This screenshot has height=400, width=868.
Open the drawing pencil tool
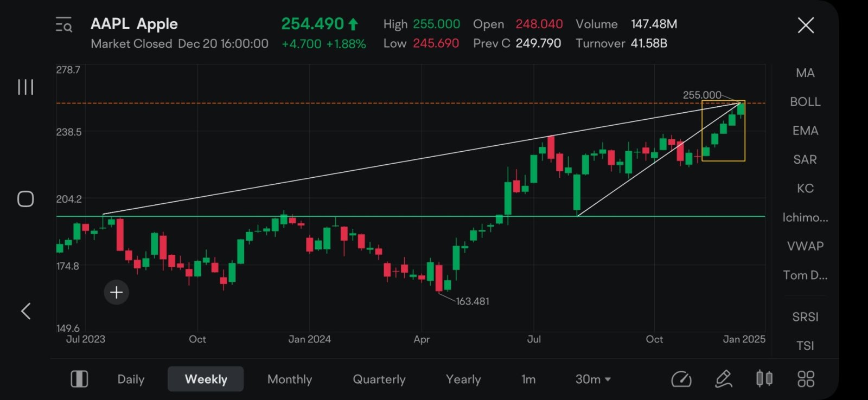[x=724, y=379]
